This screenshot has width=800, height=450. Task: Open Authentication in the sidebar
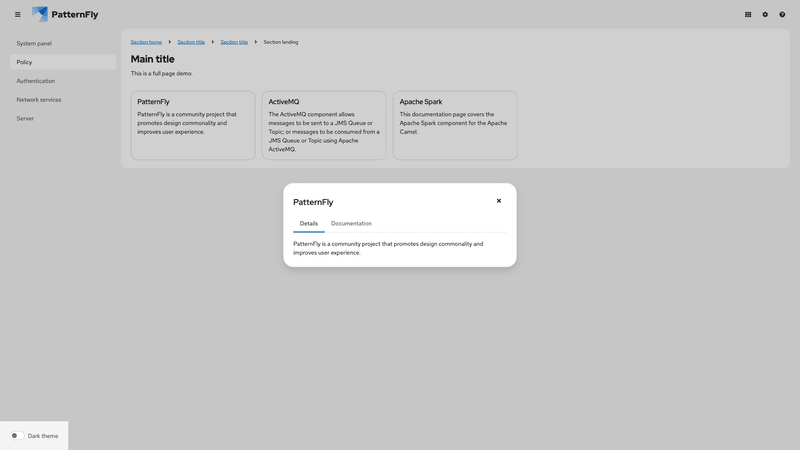36,81
